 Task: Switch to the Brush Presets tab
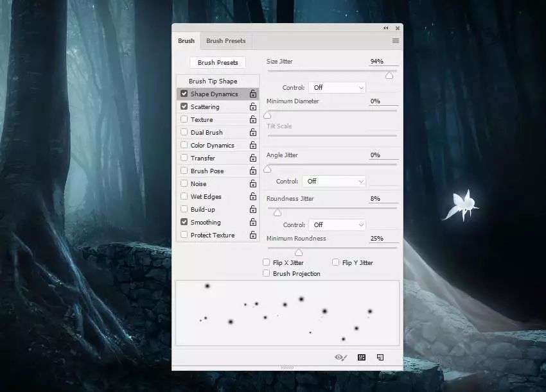[225, 41]
